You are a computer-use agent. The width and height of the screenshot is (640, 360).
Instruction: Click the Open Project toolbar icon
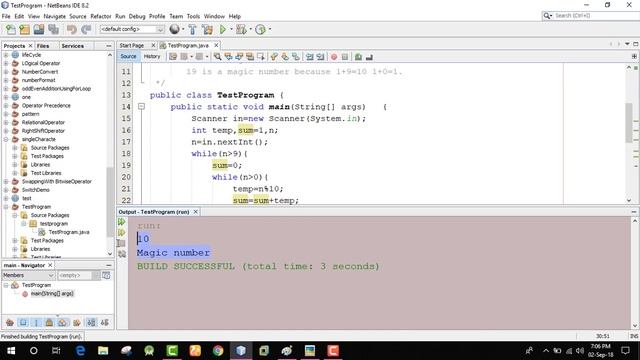coord(39,29)
